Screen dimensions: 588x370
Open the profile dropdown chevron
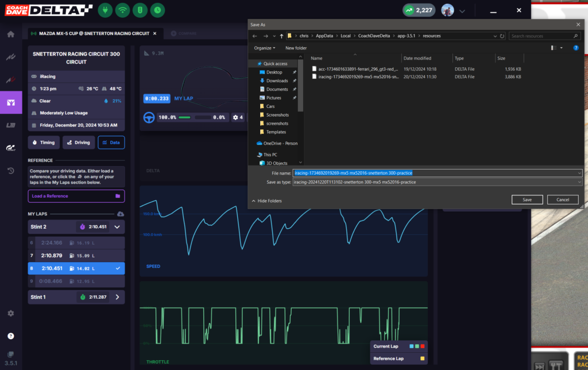[x=462, y=11]
